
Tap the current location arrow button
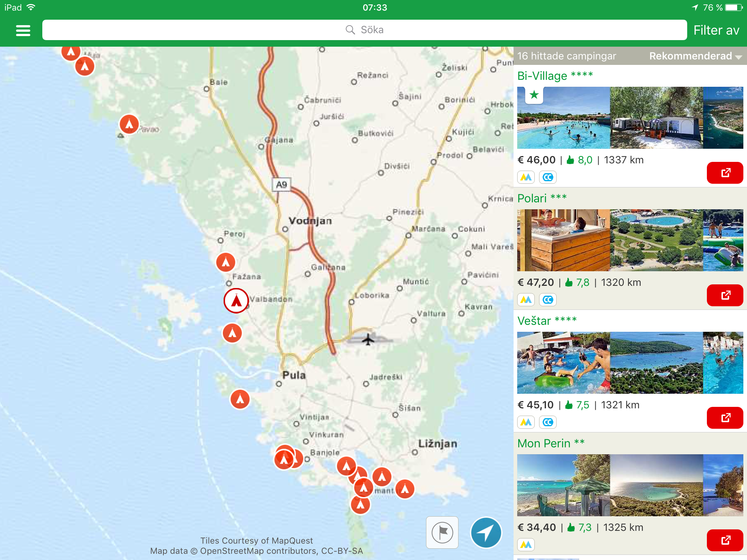[x=486, y=533]
